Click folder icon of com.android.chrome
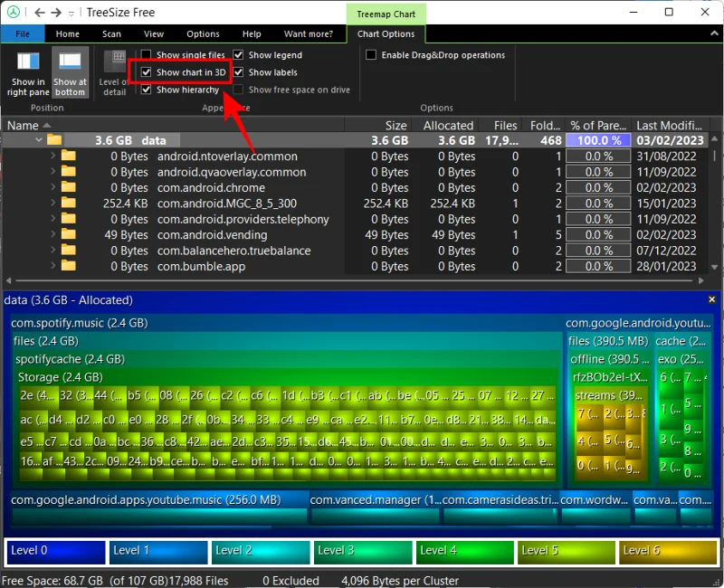The width and height of the screenshot is (724, 588). (x=69, y=187)
